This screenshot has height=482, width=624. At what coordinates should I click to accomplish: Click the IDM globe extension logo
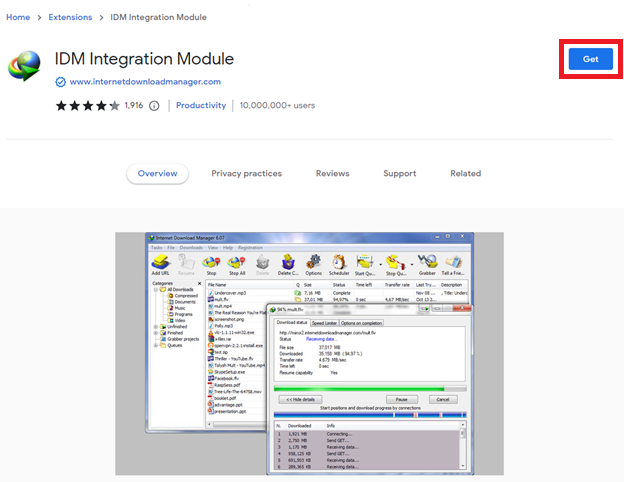(25, 66)
